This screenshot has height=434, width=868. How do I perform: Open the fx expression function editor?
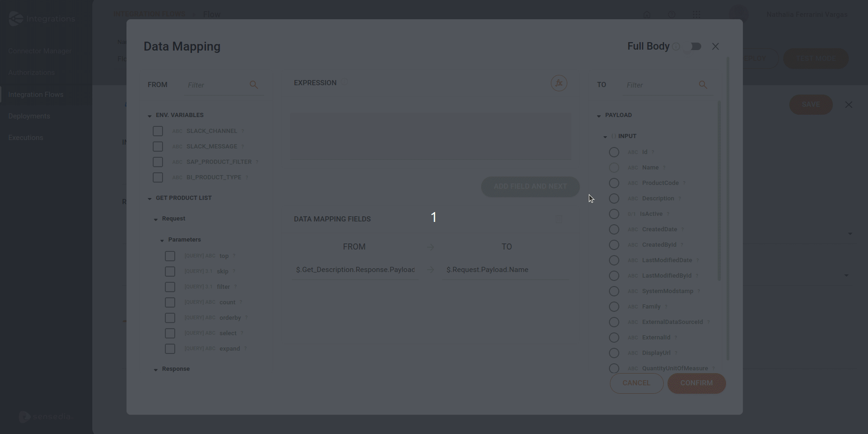tap(558, 83)
